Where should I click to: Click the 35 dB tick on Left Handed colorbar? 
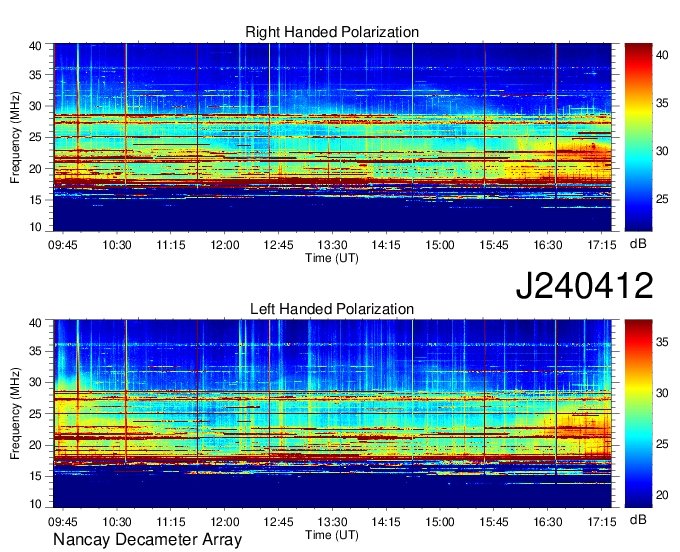[662, 342]
